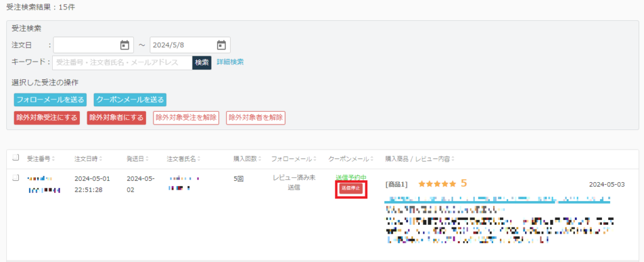Sort table by 注文日時 column

pos(89,159)
